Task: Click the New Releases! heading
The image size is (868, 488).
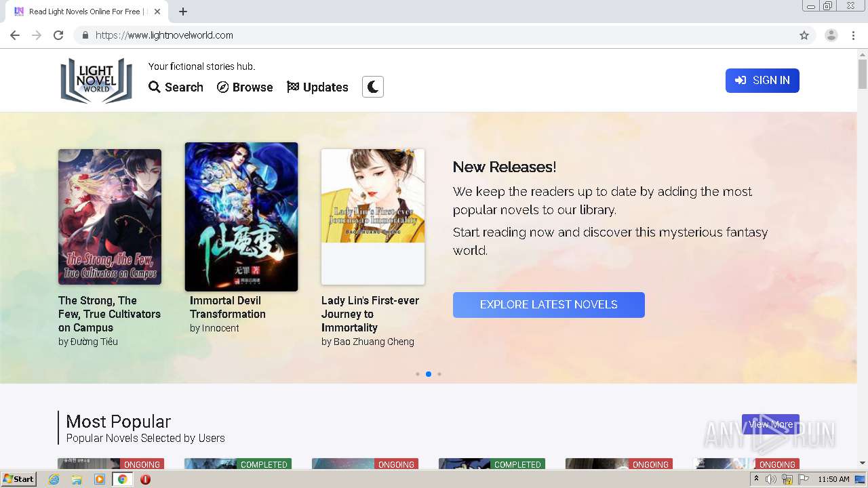Action: click(x=505, y=167)
